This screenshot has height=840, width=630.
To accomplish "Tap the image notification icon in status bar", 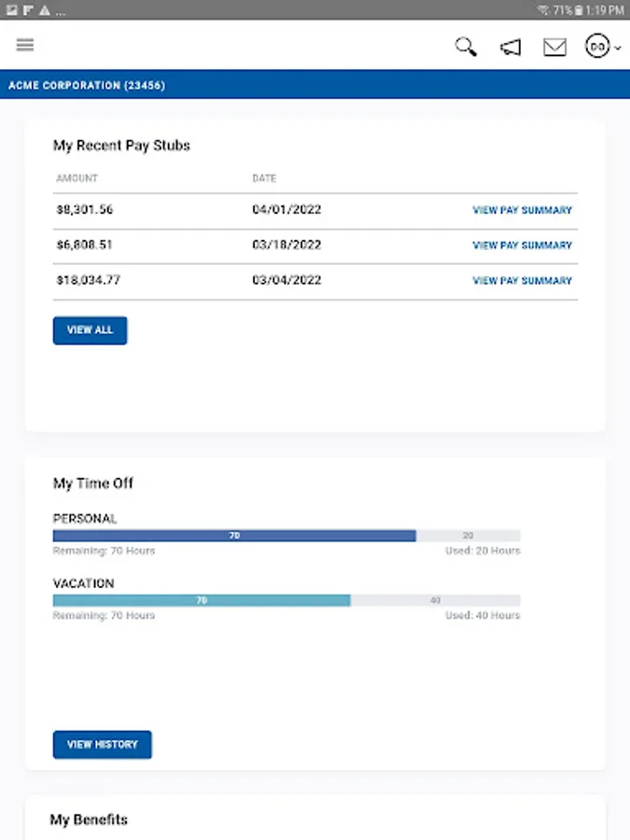I will click(11, 10).
